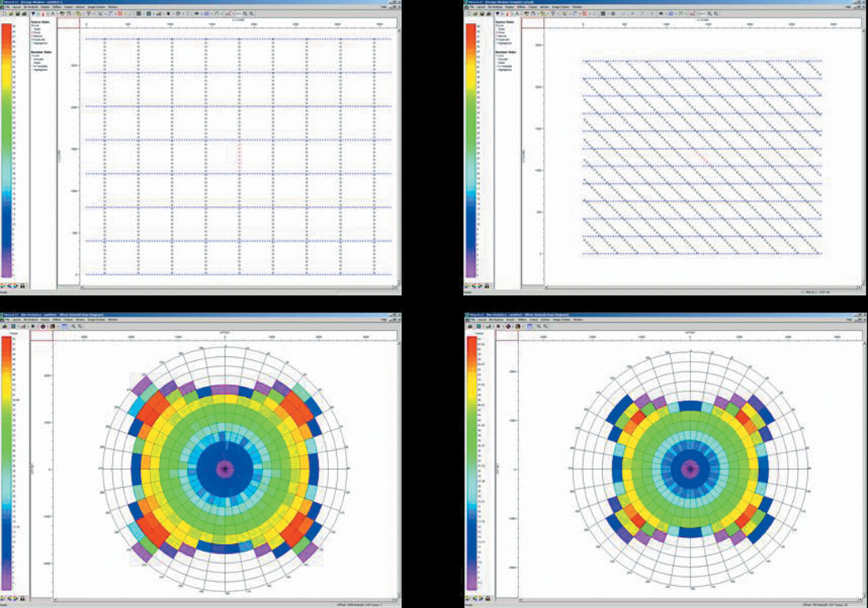Image resolution: width=868 pixels, height=608 pixels.
Task: Click zoom-out magnifier in top-right window toolbar
Action: [x=716, y=14]
